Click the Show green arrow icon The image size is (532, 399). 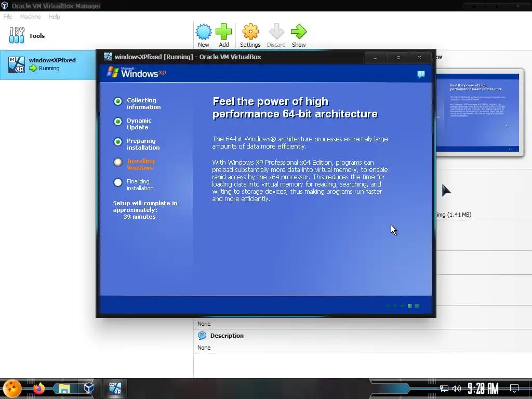[299, 32]
